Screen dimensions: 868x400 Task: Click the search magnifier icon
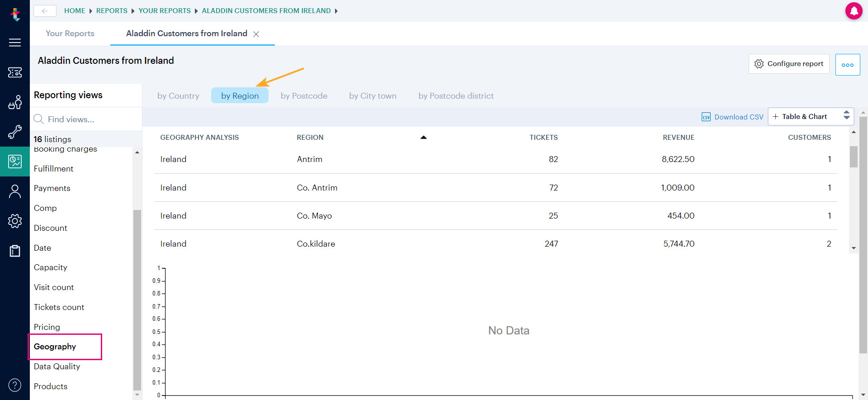[38, 119]
